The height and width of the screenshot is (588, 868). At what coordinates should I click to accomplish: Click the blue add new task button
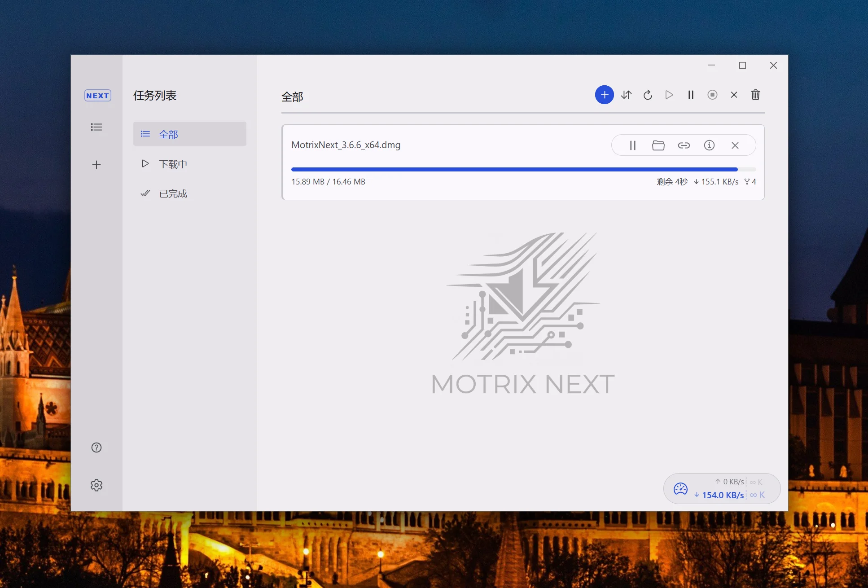(x=604, y=95)
